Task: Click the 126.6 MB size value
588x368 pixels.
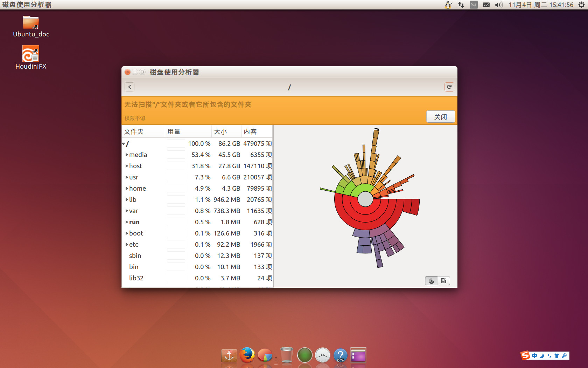Action: (227, 233)
